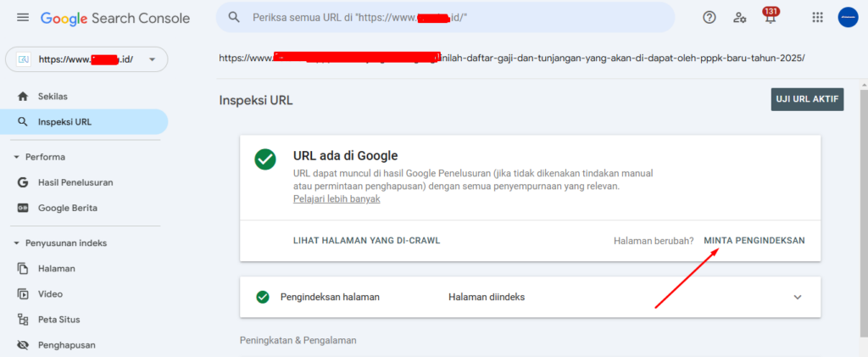868x357 pixels.
Task: Open the account profile avatar
Action: point(848,17)
